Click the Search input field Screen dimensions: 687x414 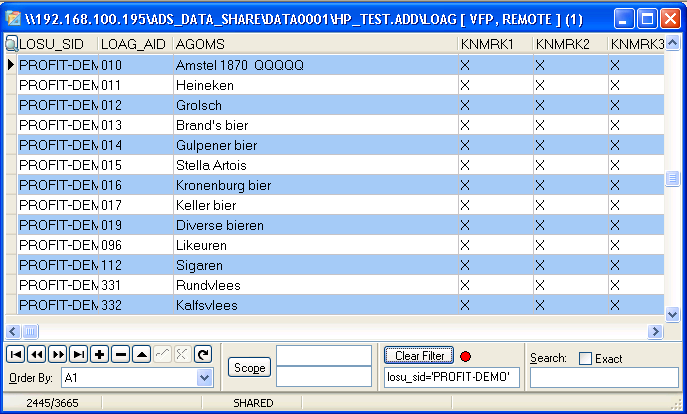pyautogui.click(x=604, y=378)
